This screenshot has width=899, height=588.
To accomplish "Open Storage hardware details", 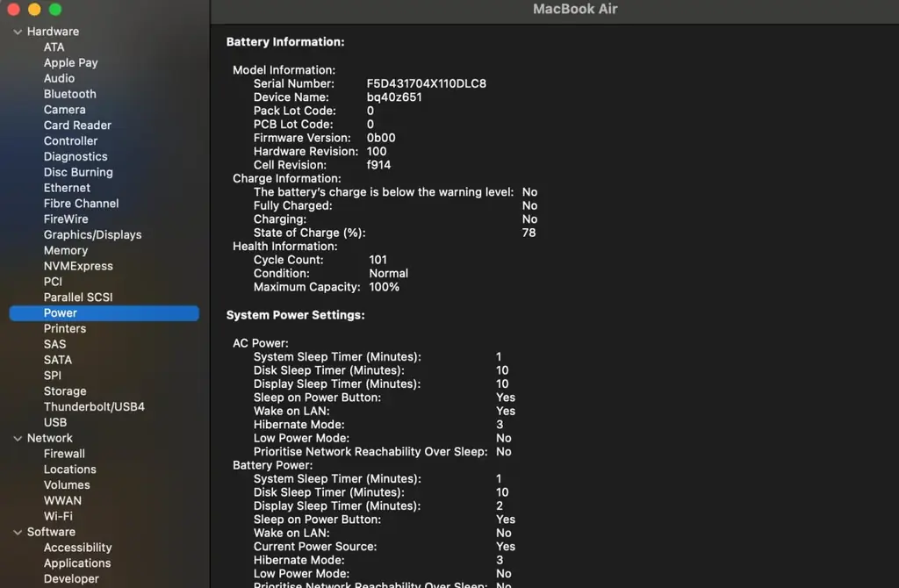I will pyautogui.click(x=65, y=391).
